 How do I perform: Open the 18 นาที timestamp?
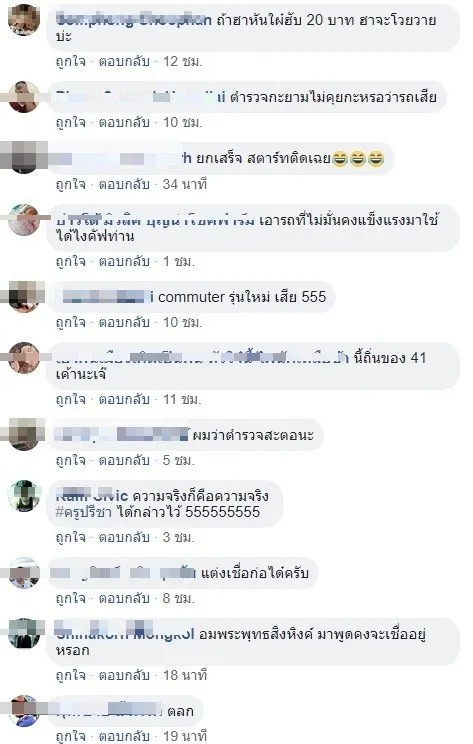185,675
